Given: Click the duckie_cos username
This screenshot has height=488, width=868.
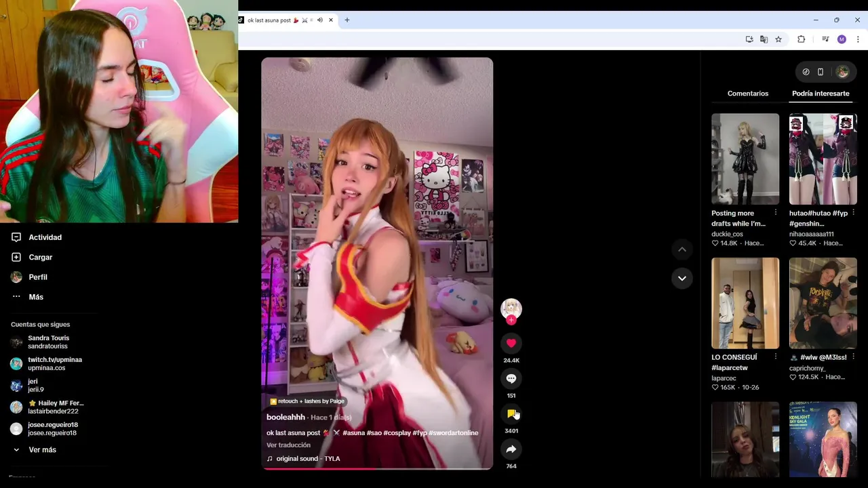Looking at the screenshot, I should click(727, 235).
